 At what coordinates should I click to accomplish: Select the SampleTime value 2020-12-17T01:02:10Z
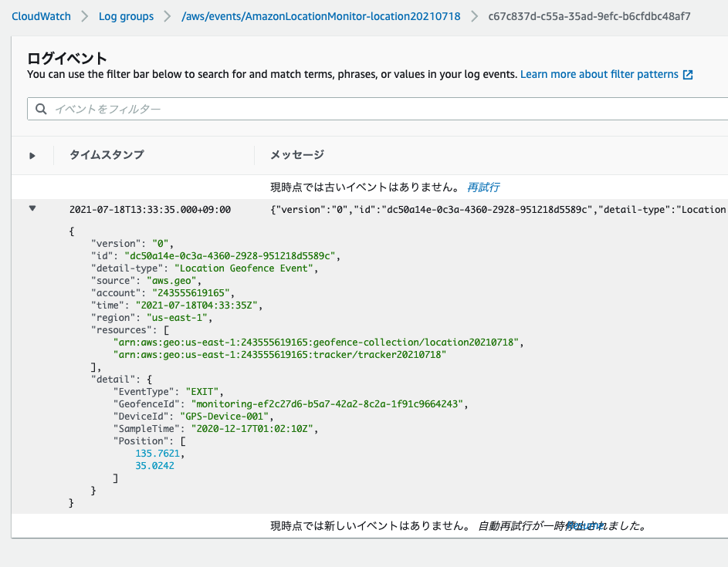(252, 429)
